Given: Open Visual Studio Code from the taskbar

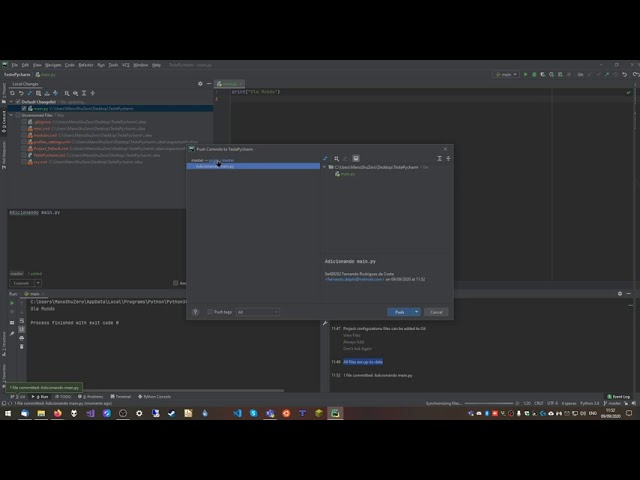Looking at the screenshot, I should [x=237, y=413].
